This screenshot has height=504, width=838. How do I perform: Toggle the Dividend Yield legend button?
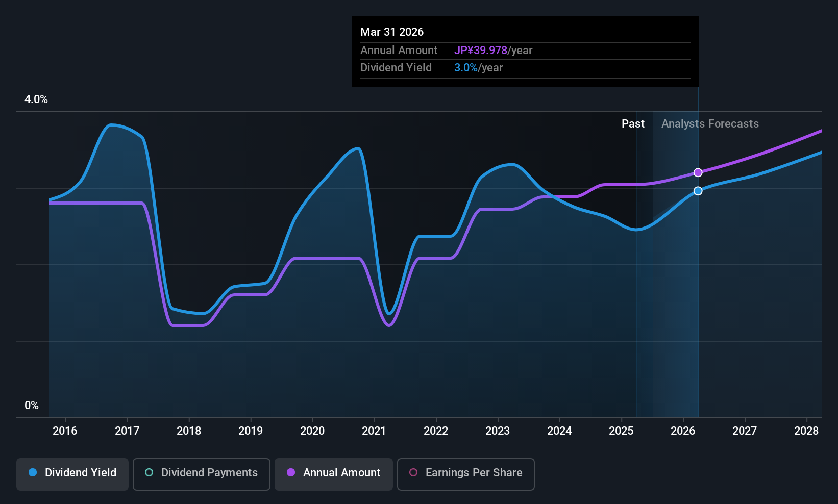(72, 474)
